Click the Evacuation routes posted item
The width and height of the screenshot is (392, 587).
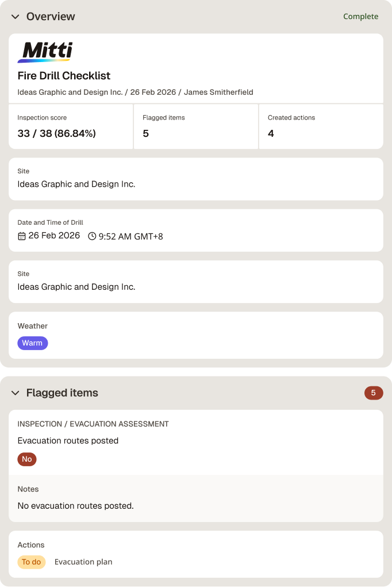[x=68, y=440]
